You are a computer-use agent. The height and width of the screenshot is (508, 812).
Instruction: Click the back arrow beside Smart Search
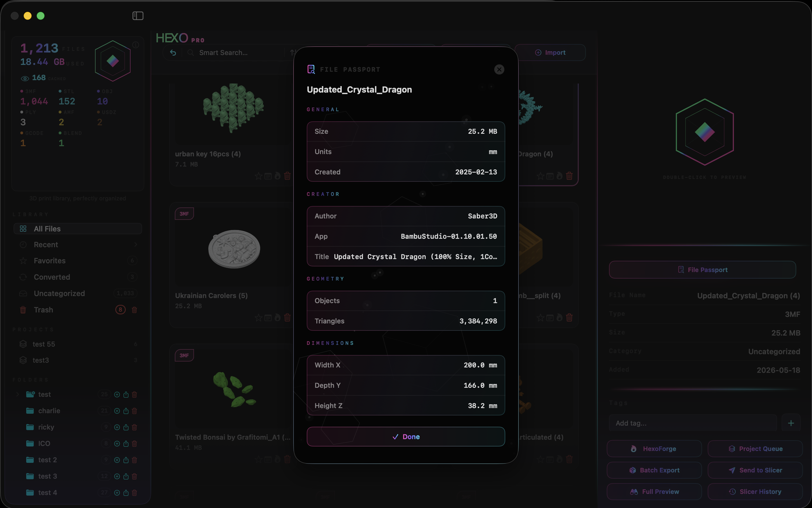(173, 52)
